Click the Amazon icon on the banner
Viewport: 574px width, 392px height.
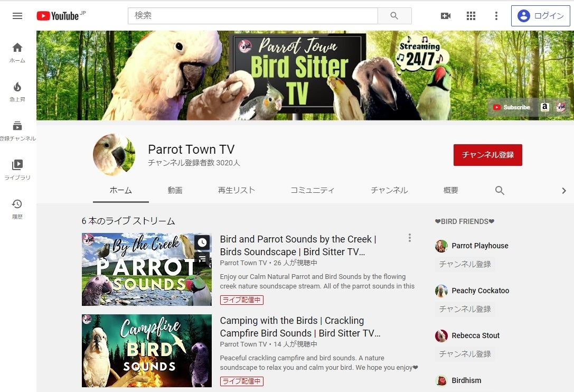[545, 107]
